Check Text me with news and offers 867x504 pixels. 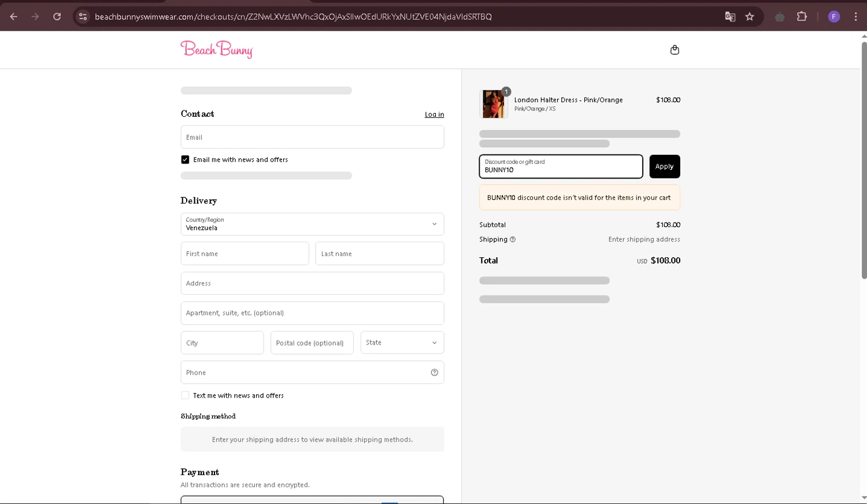tap(185, 395)
